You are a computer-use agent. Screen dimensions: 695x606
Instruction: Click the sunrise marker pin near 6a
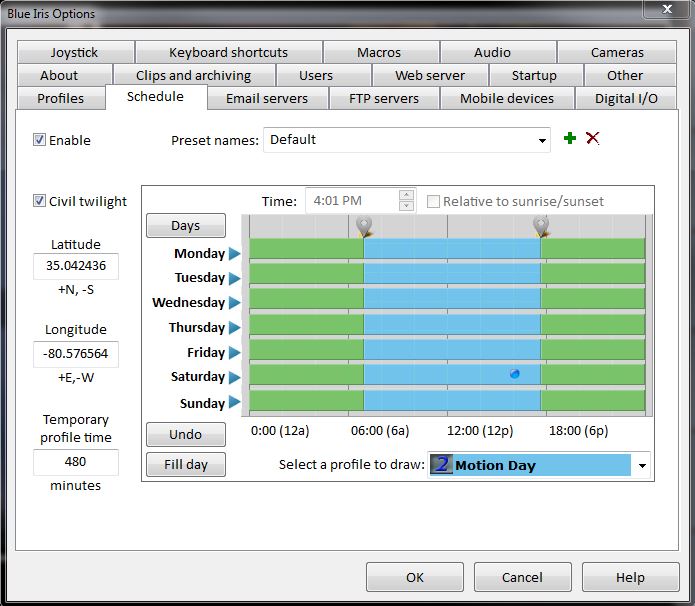pyautogui.click(x=364, y=227)
